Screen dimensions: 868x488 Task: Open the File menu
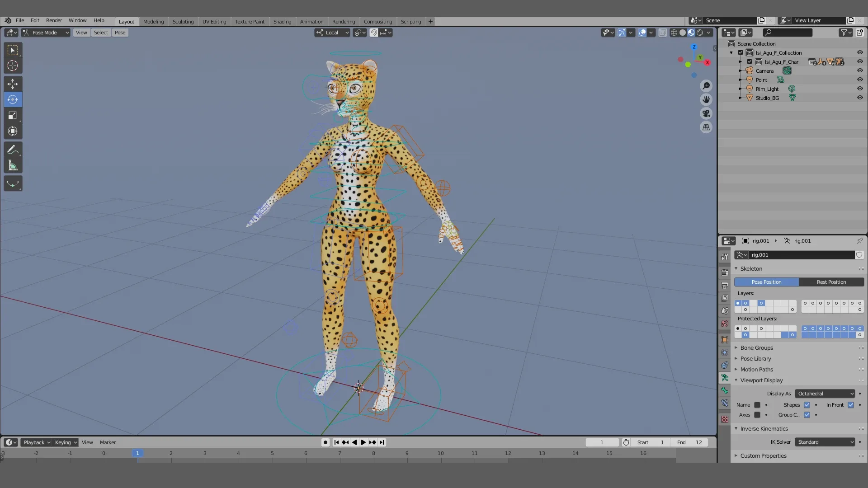click(20, 20)
